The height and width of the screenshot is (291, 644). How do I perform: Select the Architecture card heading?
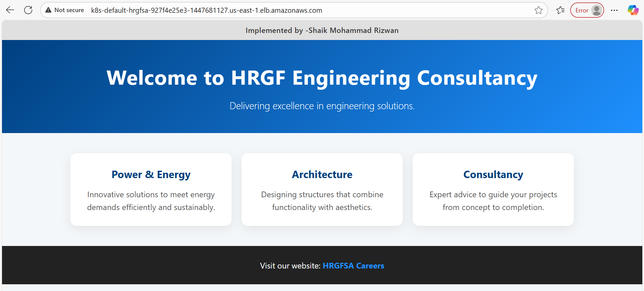(x=322, y=174)
